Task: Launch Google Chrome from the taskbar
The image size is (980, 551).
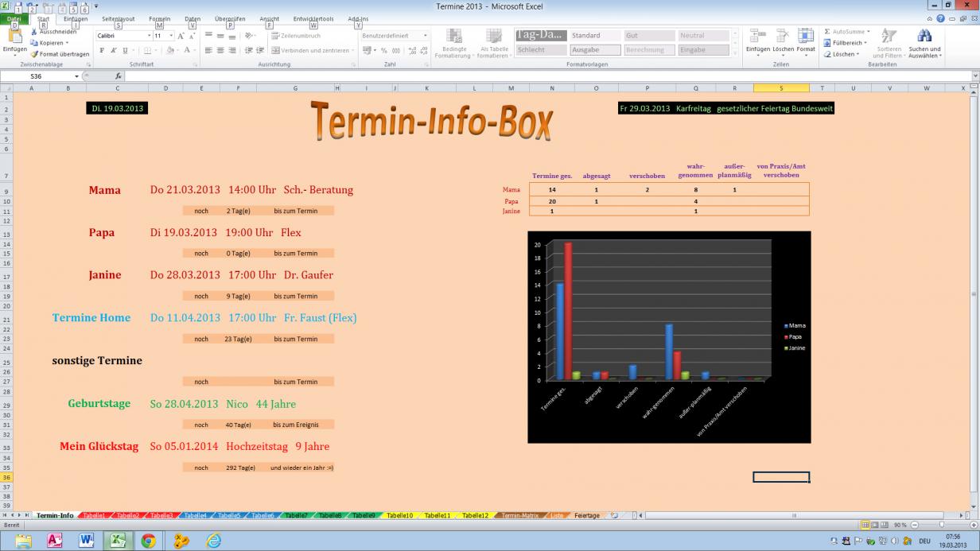Action: point(149,541)
